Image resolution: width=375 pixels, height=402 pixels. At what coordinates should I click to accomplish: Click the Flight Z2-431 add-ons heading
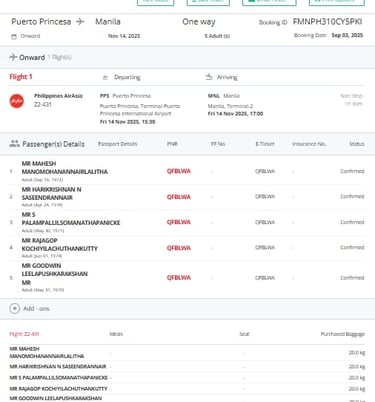click(x=24, y=334)
